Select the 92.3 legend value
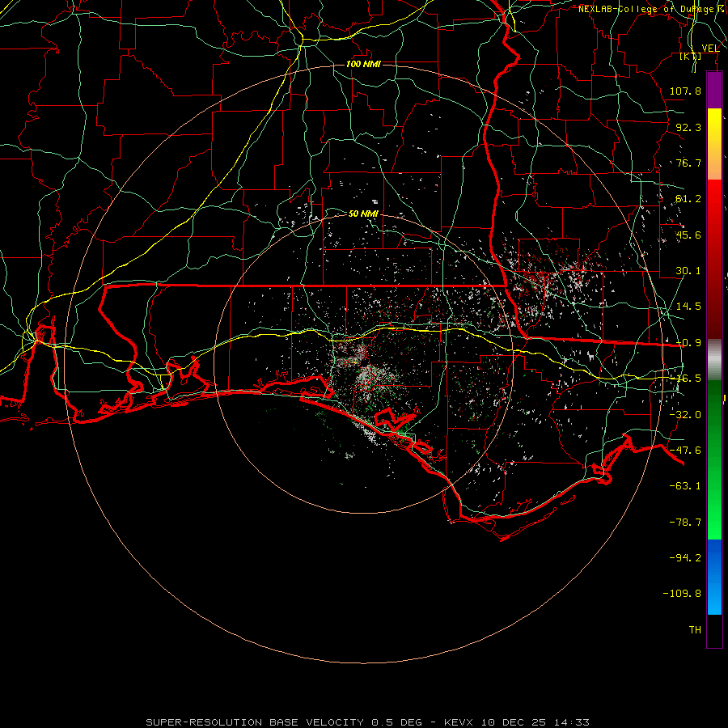This screenshot has height=728, width=728. click(688, 127)
